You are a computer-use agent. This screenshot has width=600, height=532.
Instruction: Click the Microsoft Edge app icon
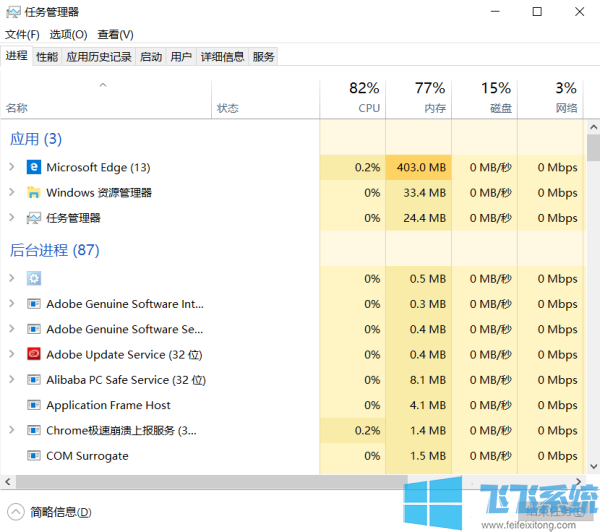[34, 167]
